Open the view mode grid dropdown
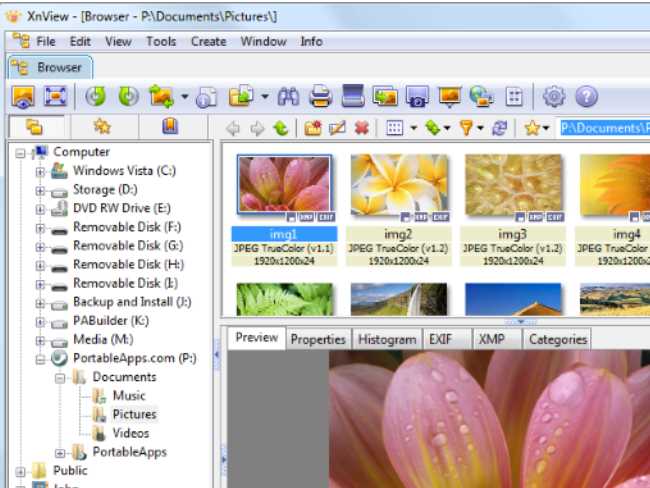 pos(413,128)
